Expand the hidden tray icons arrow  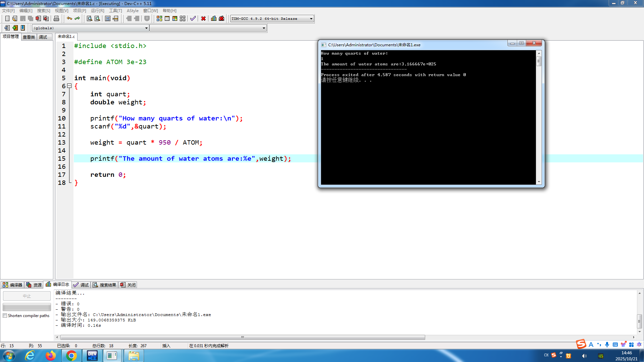point(561,357)
